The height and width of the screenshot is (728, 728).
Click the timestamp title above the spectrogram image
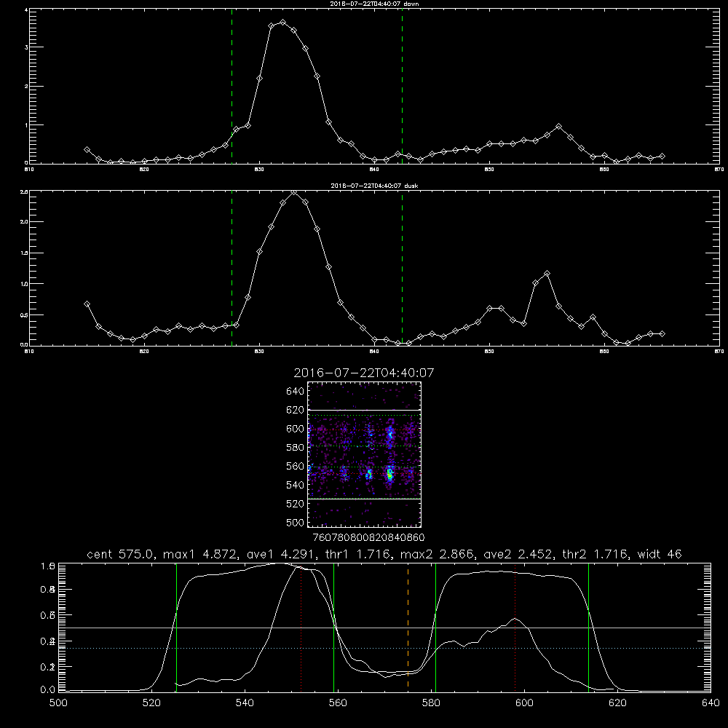[x=364, y=373]
